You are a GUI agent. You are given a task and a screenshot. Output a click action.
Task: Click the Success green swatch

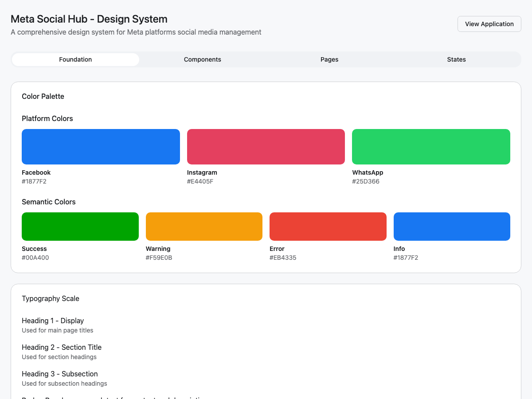pyautogui.click(x=80, y=227)
